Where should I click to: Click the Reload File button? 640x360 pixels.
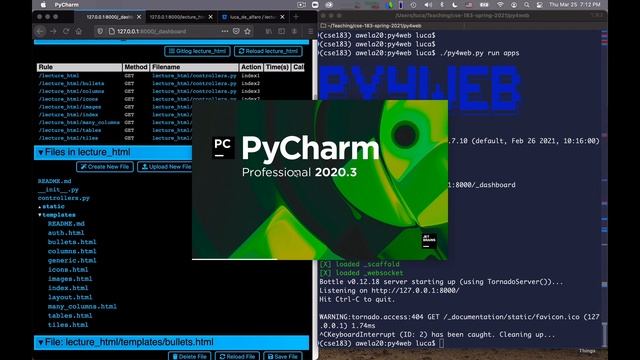click(237, 356)
